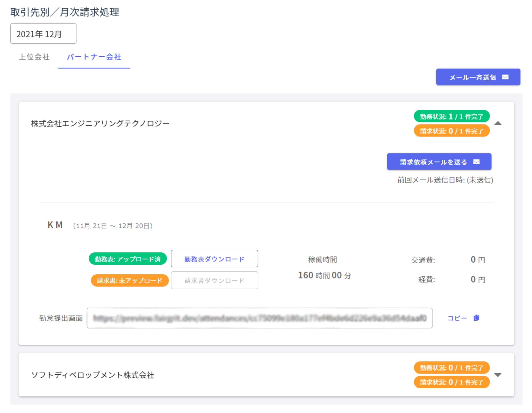Click the 勤怠提出画面 URL field
The width and height of the screenshot is (532, 413).
(259, 318)
